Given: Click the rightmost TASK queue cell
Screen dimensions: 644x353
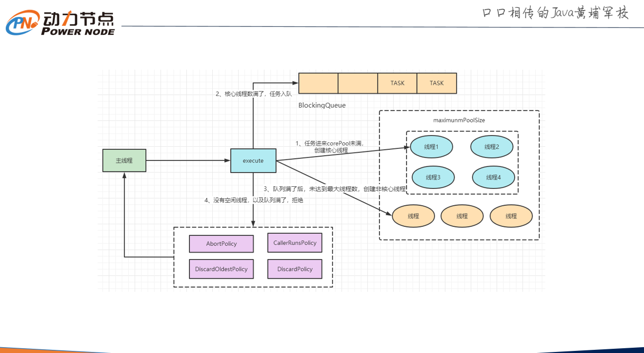Looking at the screenshot, I should coord(437,83).
